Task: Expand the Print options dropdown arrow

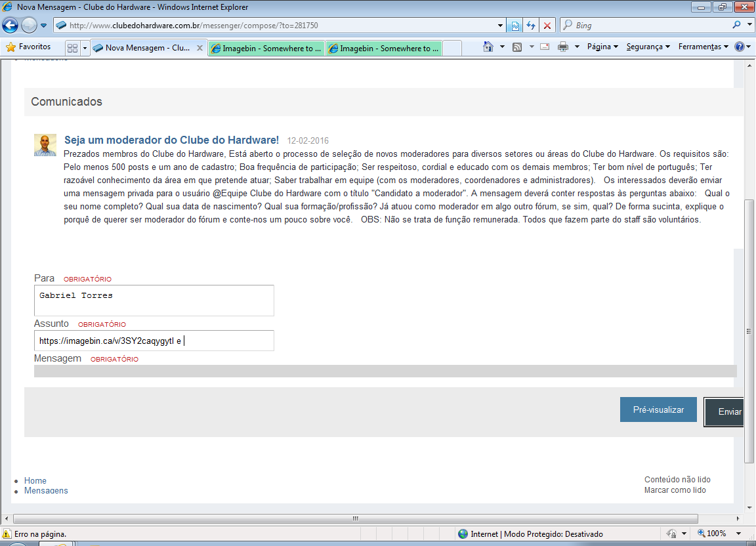Action: [577, 47]
